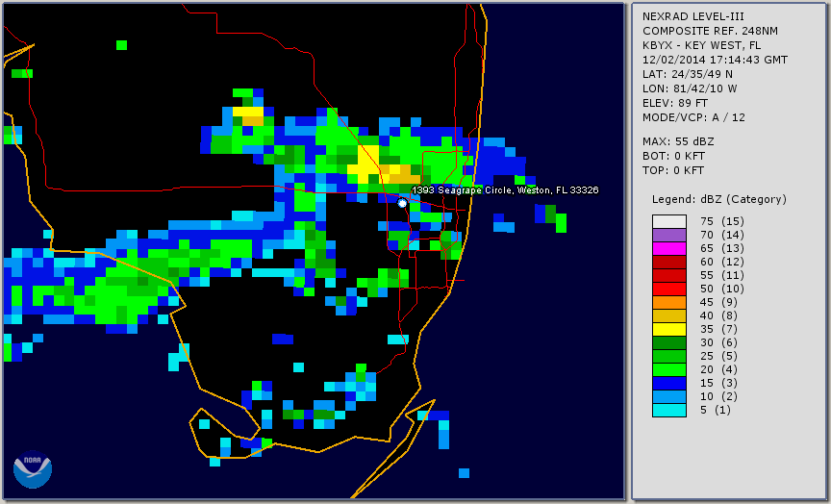Viewport: 831px width, 504px height.
Task: Select the 70 dBZ purple legend swatch
Action: click(x=668, y=235)
